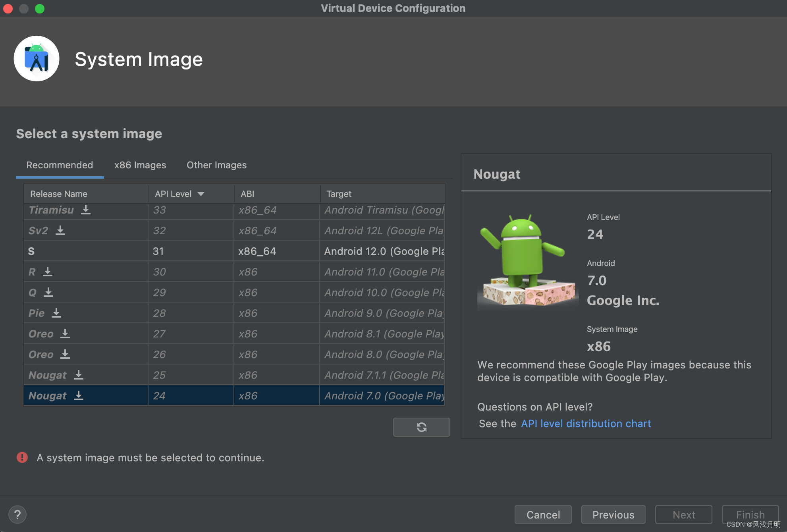Sort by Target column header
Image resolution: width=787 pixels, height=532 pixels.
coord(383,194)
